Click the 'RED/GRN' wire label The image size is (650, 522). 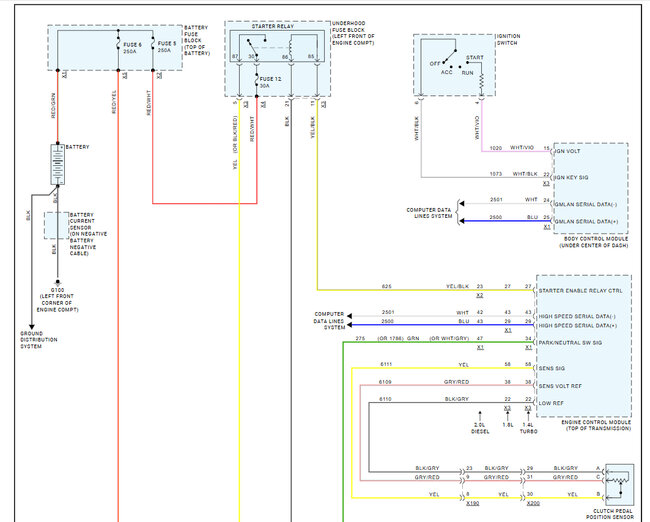click(53, 106)
